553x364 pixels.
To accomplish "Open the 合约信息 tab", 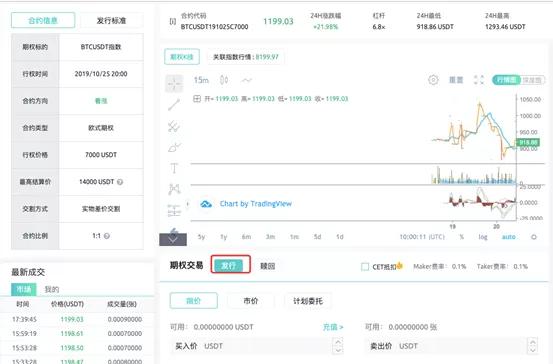I will (x=43, y=20).
